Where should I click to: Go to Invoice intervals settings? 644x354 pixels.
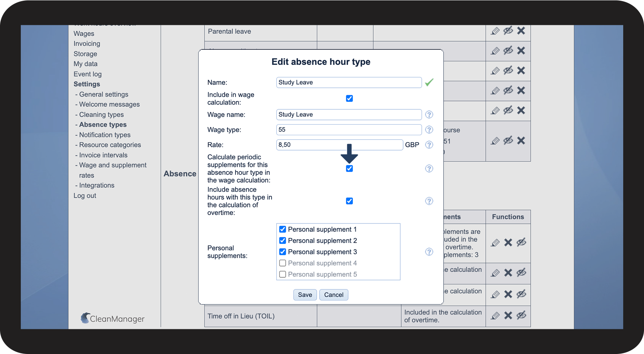click(104, 155)
